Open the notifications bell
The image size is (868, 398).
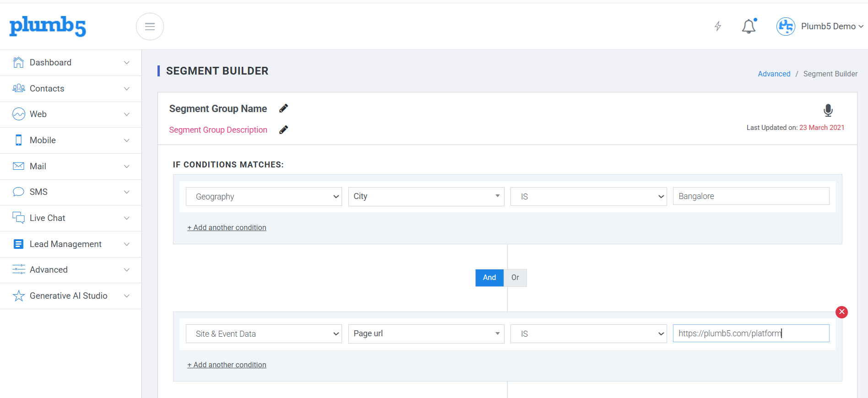(749, 26)
